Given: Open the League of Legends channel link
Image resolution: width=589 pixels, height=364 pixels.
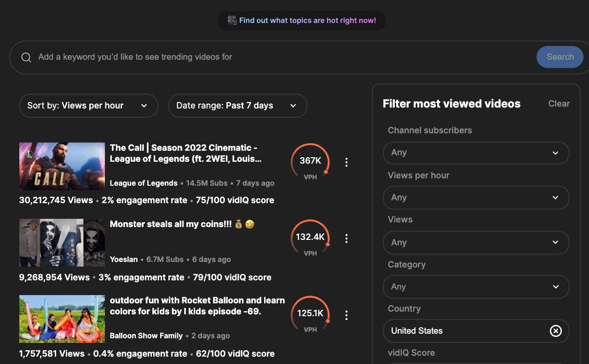Looking at the screenshot, I should [x=144, y=183].
